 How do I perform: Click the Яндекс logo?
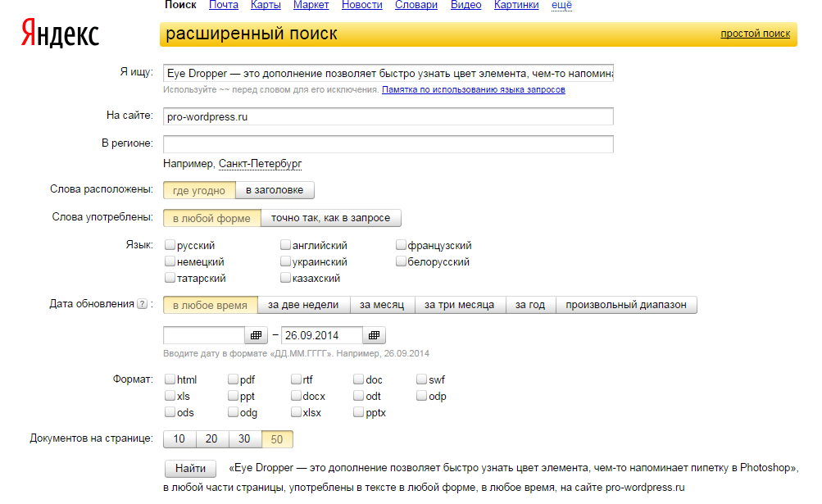tap(60, 33)
